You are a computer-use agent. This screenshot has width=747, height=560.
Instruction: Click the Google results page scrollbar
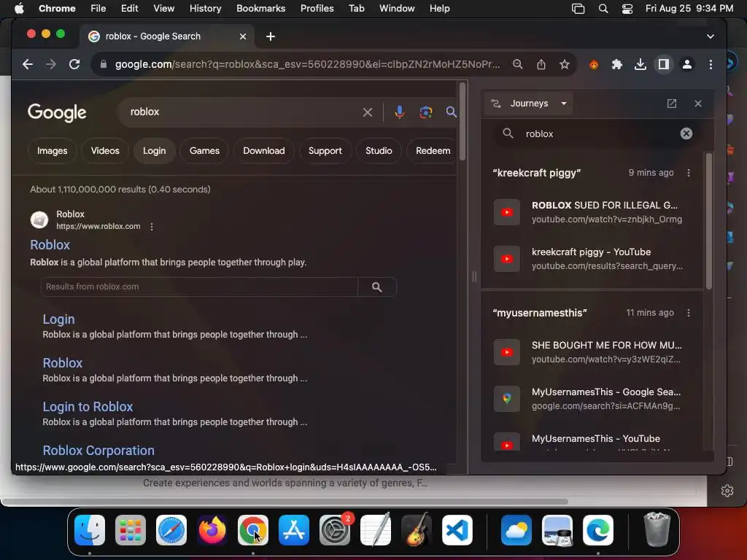tap(462, 122)
